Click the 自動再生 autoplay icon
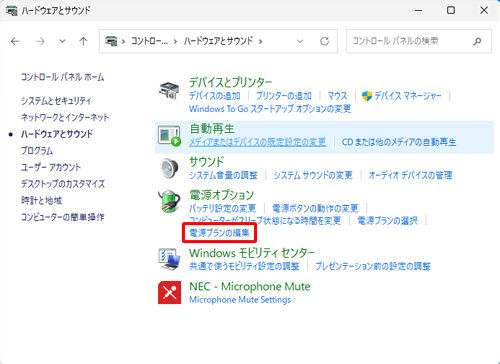The image size is (500, 364). [169, 136]
